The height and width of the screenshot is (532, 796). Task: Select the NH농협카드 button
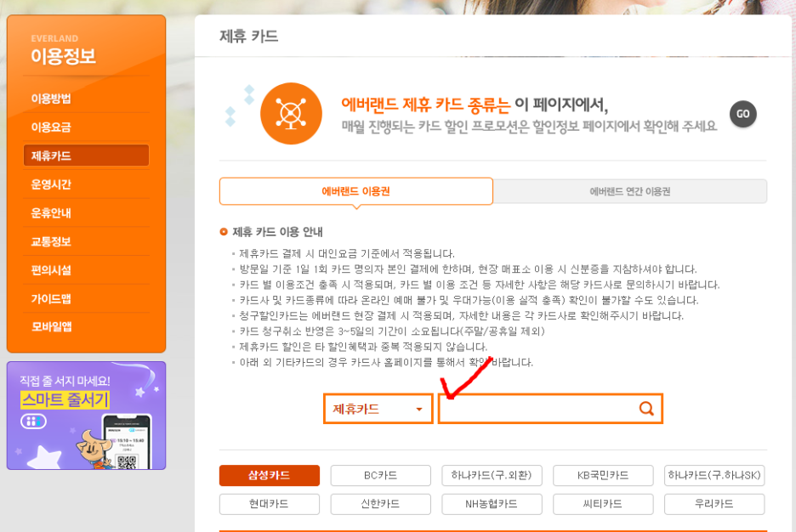coord(492,504)
